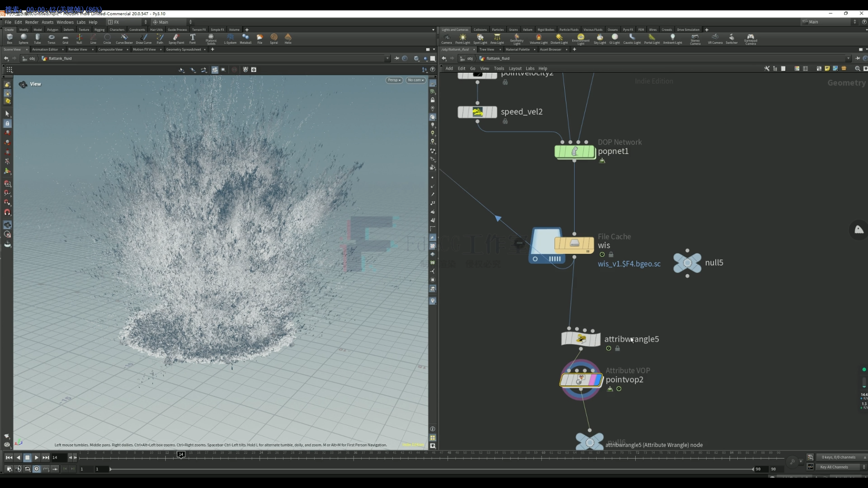
Task: Toggle real time playback clock button
Action: point(37,469)
